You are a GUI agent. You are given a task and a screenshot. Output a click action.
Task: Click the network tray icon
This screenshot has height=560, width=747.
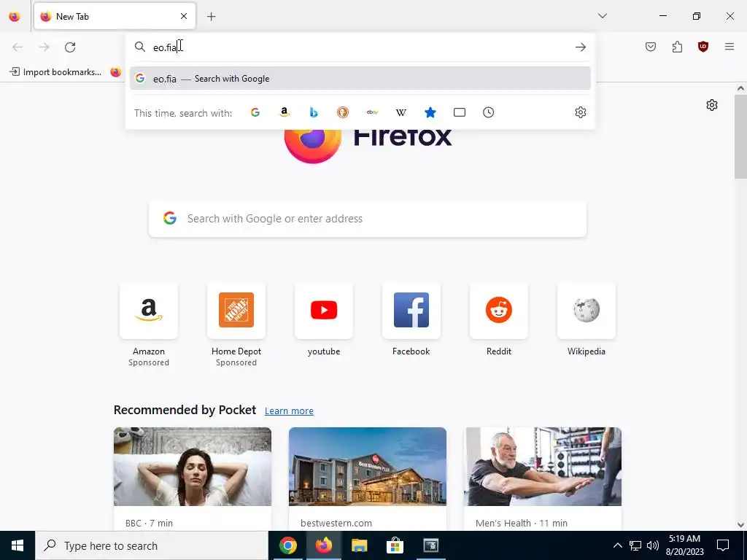click(x=635, y=545)
